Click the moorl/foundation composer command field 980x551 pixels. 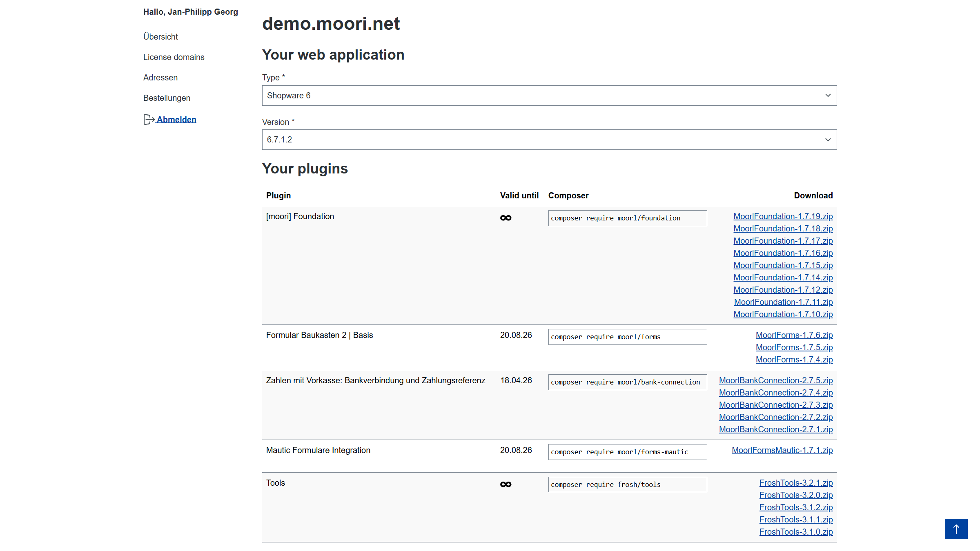pyautogui.click(x=628, y=218)
